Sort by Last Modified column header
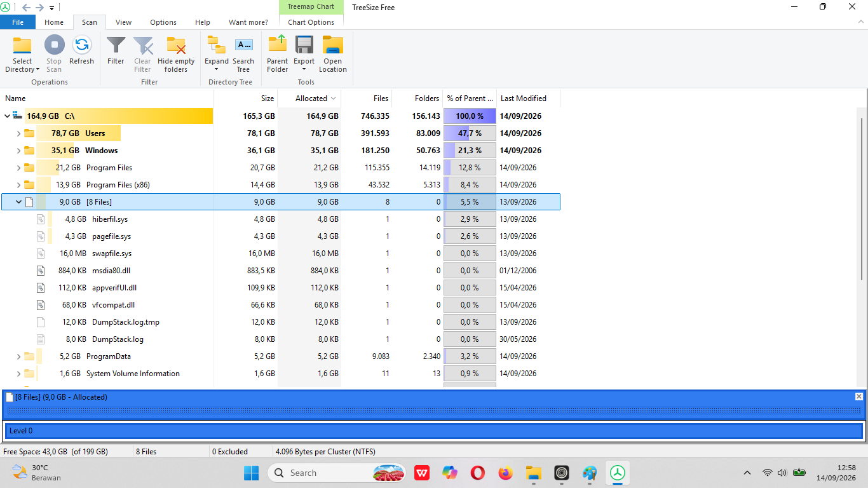This screenshot has width=868, height=488. click(x=528, y=98)
